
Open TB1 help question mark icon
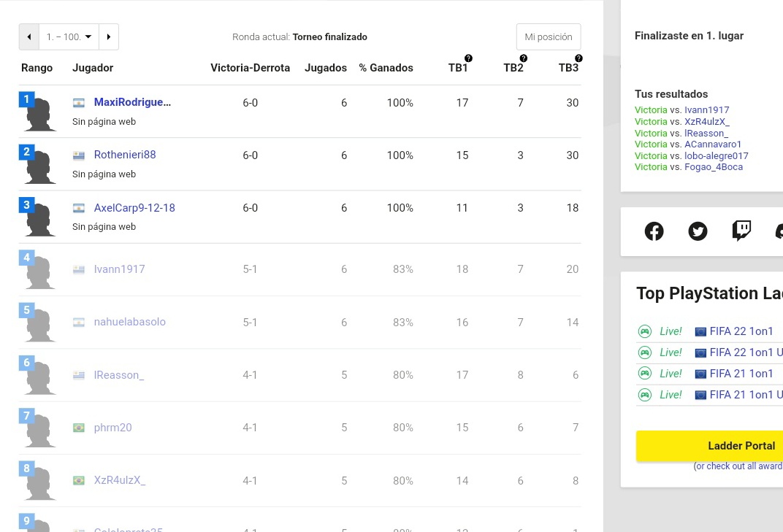click(468, 58)
